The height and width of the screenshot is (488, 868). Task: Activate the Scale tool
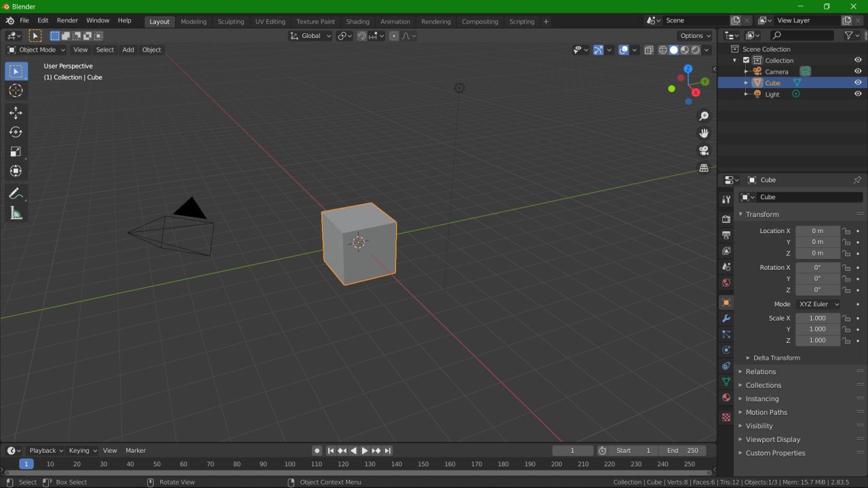pos(16,152)
